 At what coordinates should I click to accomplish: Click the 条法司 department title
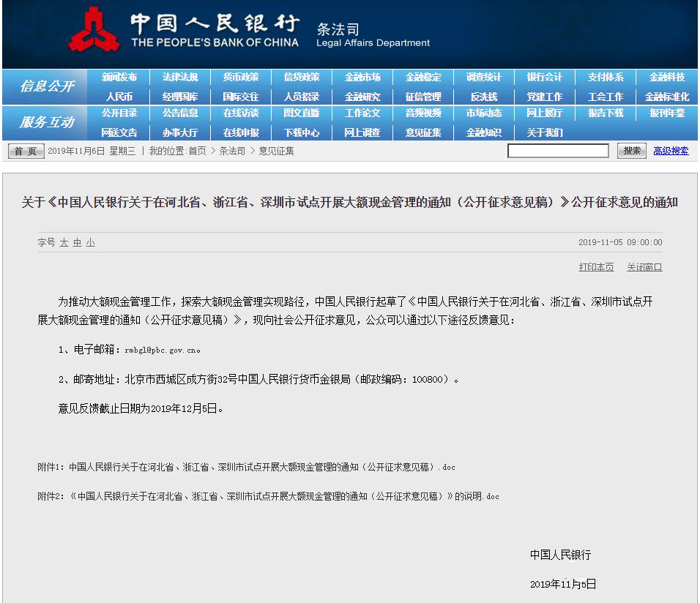tap(338, 29)
